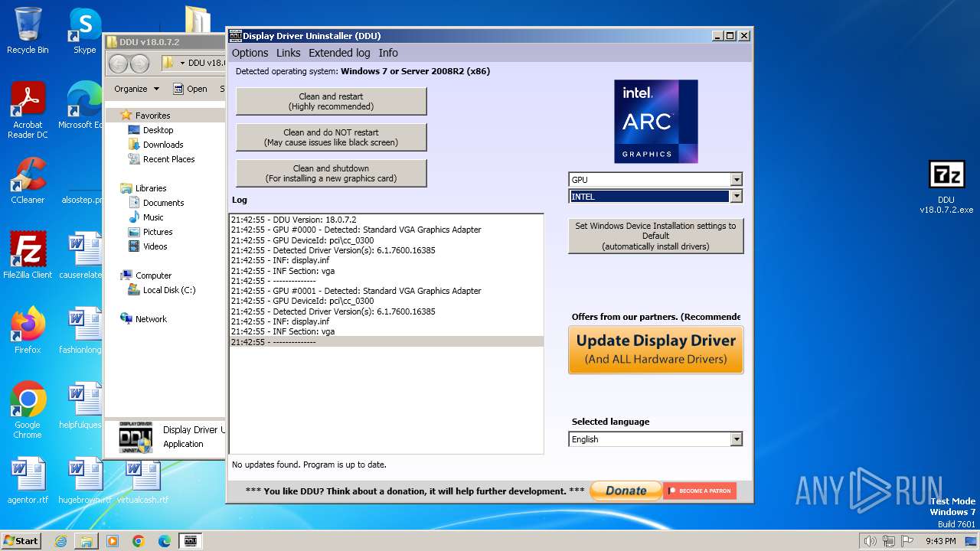Select the hugebrown.rtf desktop file
Screen dimensions: 980x551
click(84, 481)
